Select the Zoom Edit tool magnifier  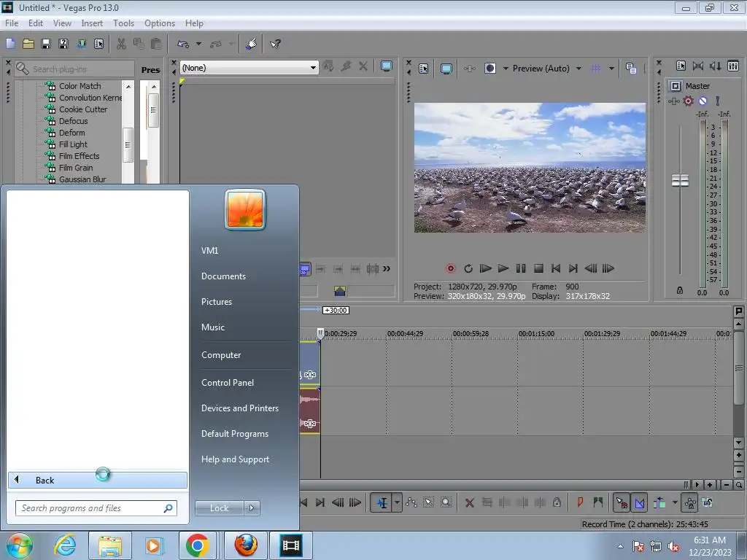pos(446,502)
